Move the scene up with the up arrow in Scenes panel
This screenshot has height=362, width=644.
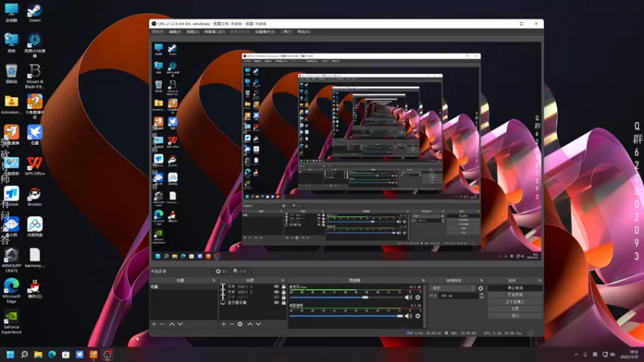click(x=171, y=324)
